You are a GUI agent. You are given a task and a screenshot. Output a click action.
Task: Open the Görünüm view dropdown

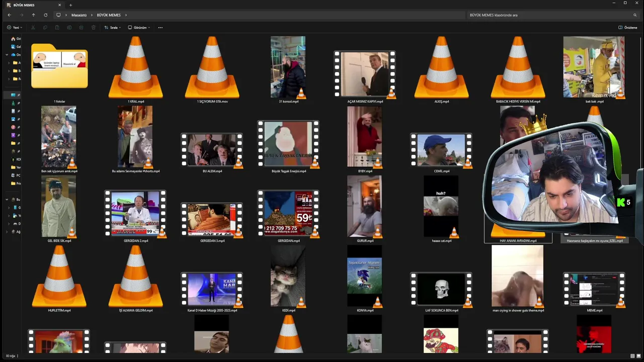tap(139, 28)
